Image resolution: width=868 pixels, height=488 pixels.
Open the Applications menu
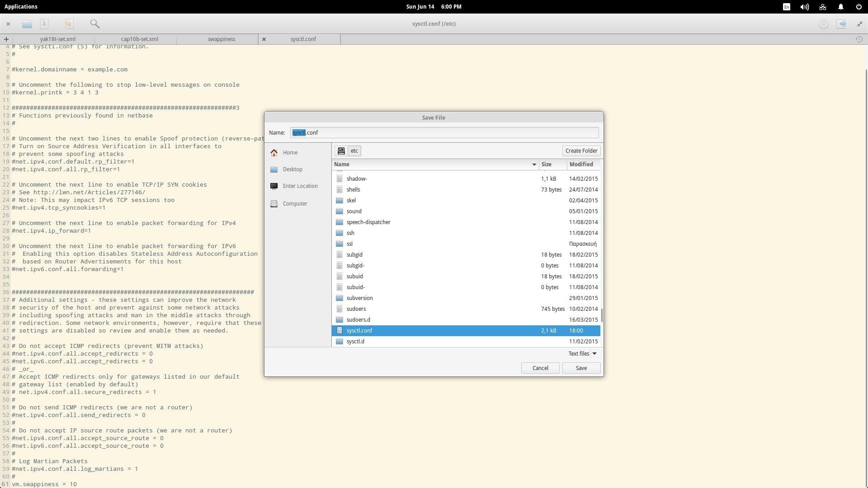[21, 6]
